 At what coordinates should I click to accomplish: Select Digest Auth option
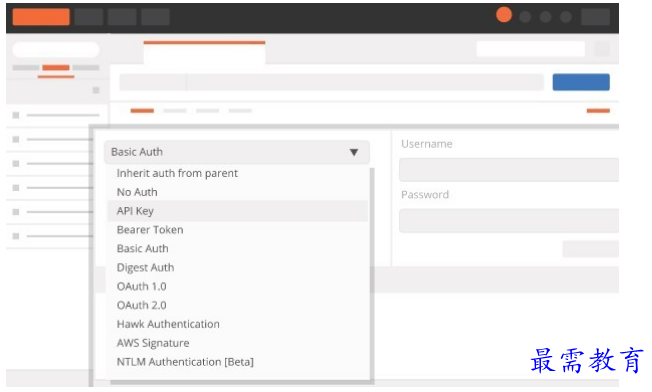[x=145, y=268]
